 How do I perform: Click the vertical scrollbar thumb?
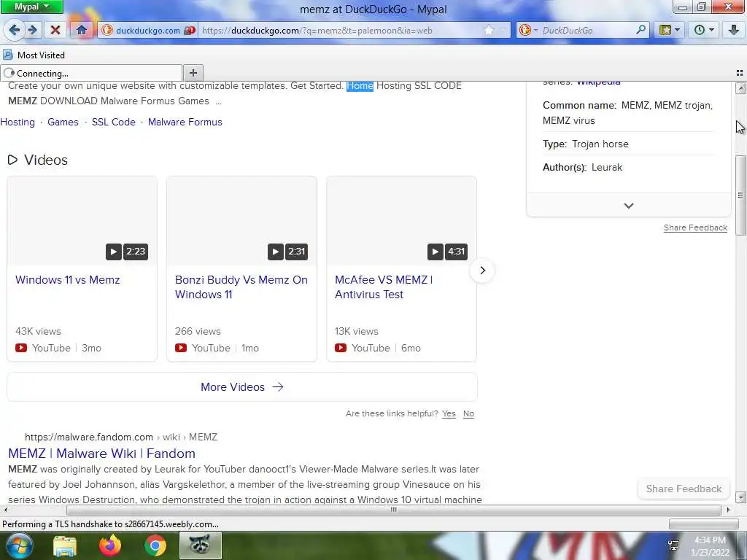[740, 195]
